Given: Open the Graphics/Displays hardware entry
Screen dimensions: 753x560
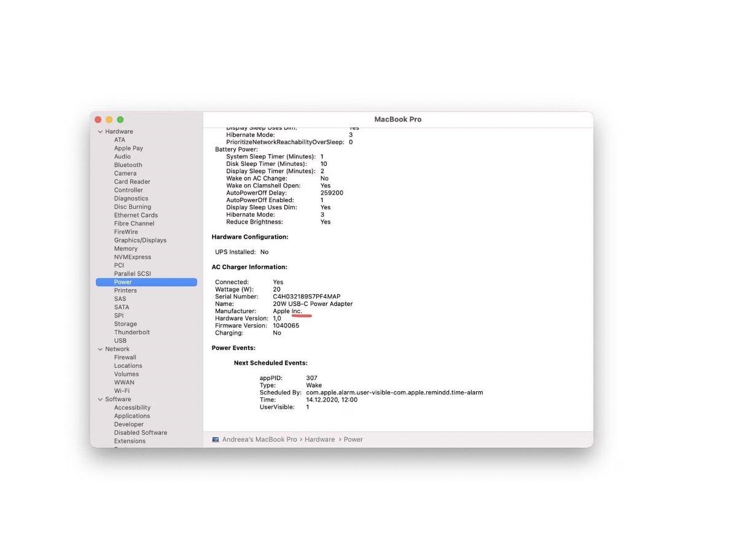Looking at the screenshot, I should click(x=140, y=241).
